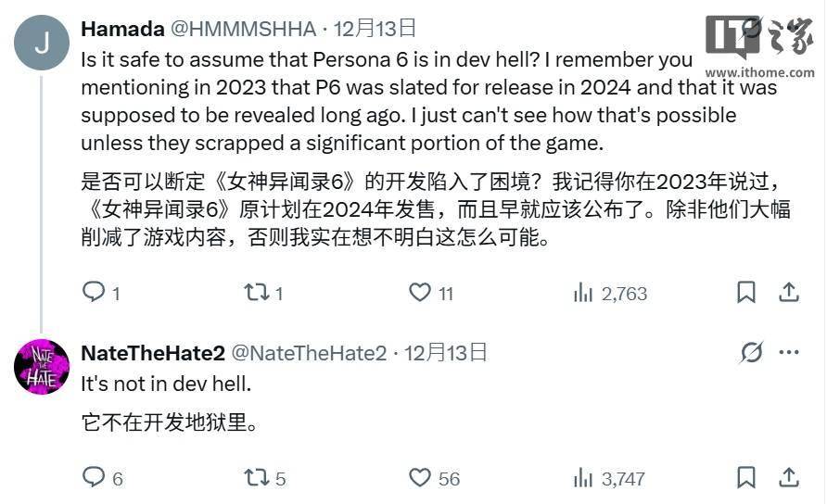
Task: Visit @HMMMSHHA handle link
Action: (243, 29)
